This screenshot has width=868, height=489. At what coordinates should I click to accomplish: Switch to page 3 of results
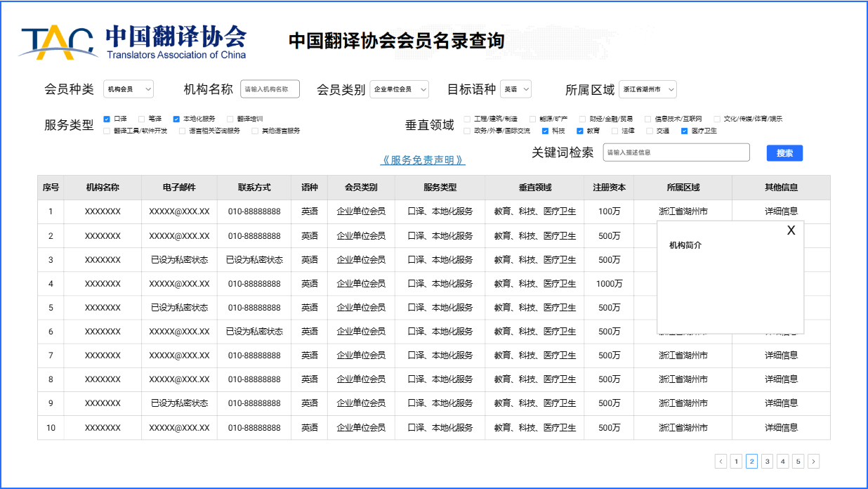click(x=768, y=462)
